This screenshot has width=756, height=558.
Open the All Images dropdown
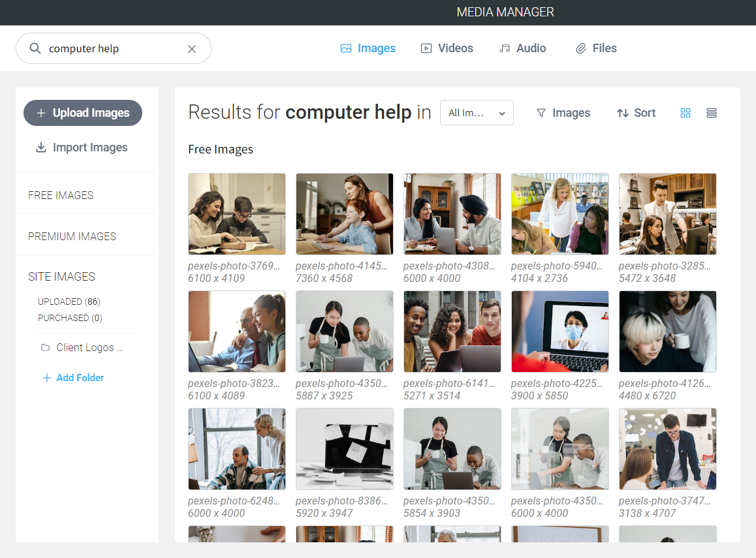tap(477, 113)
